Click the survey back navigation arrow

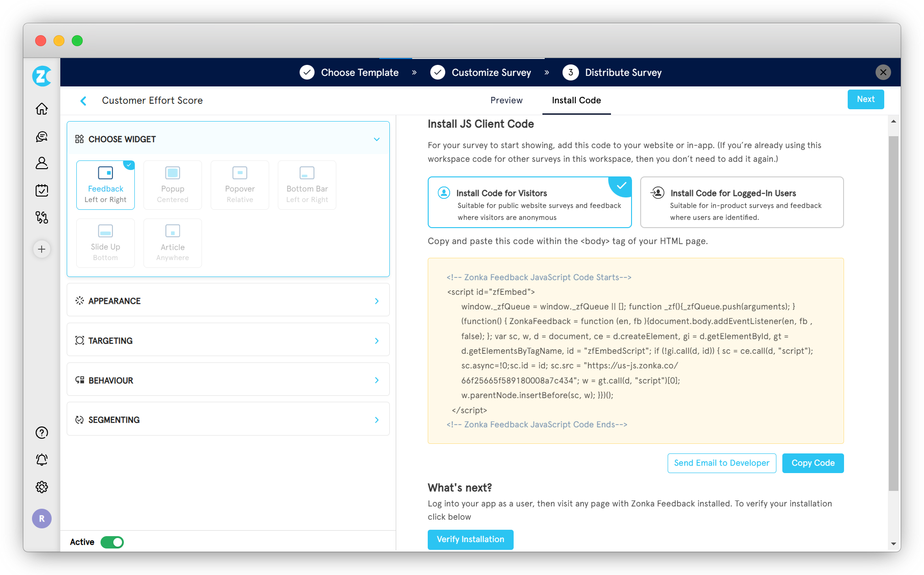point(82,100)
